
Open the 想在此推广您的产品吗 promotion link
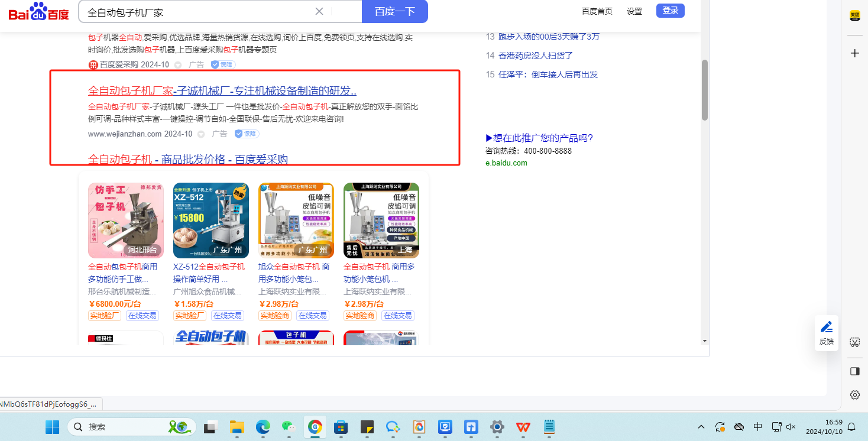point(539,138)
